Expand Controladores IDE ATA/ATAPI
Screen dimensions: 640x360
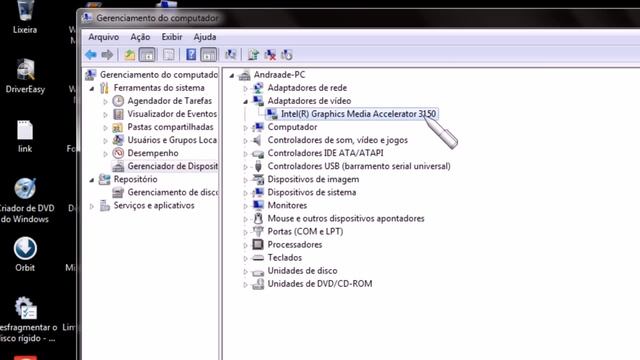[245, 154]
